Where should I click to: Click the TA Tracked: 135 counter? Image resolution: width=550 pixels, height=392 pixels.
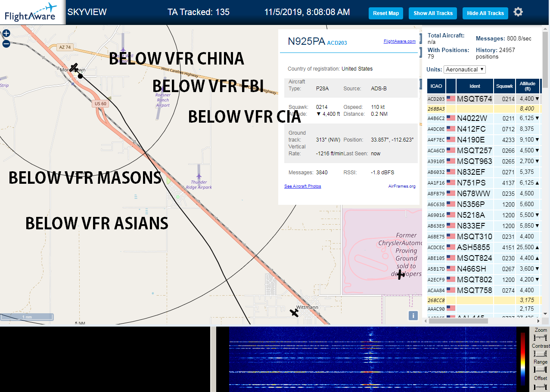pyautogui.click(x=199, y=12)
